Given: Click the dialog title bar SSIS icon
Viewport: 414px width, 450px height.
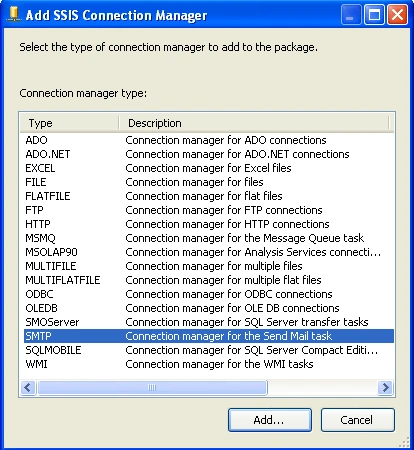Looking at the screenshot, I should tap(14, 15).
